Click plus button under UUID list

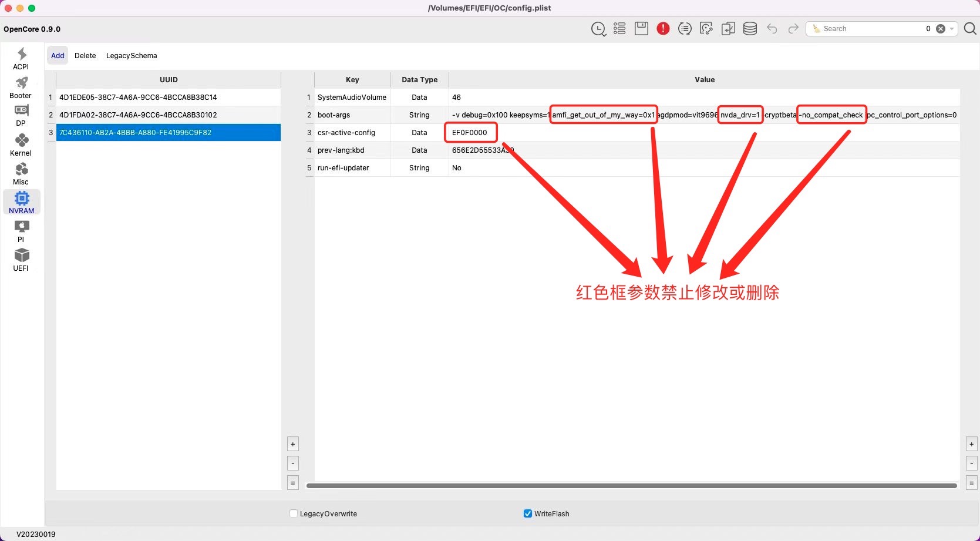pyautogui.click(x=293, y=444)
